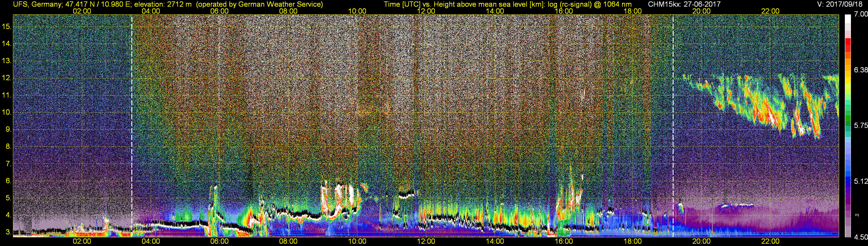Select '22:00' on the bottom time axis
The height and width of the screenshot is (246, 868).
pyautogui.click(x=770, y=241)
